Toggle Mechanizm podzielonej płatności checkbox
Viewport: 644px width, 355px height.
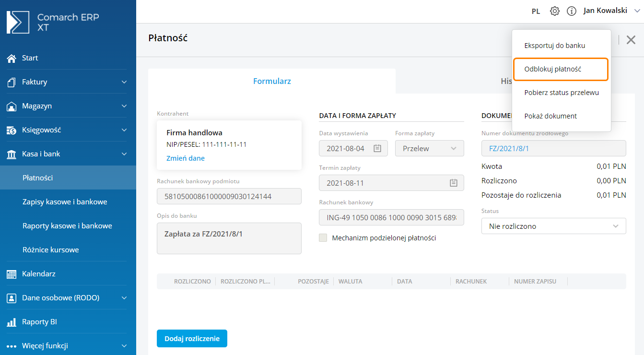pyautogui.click(x=323, y=238)
